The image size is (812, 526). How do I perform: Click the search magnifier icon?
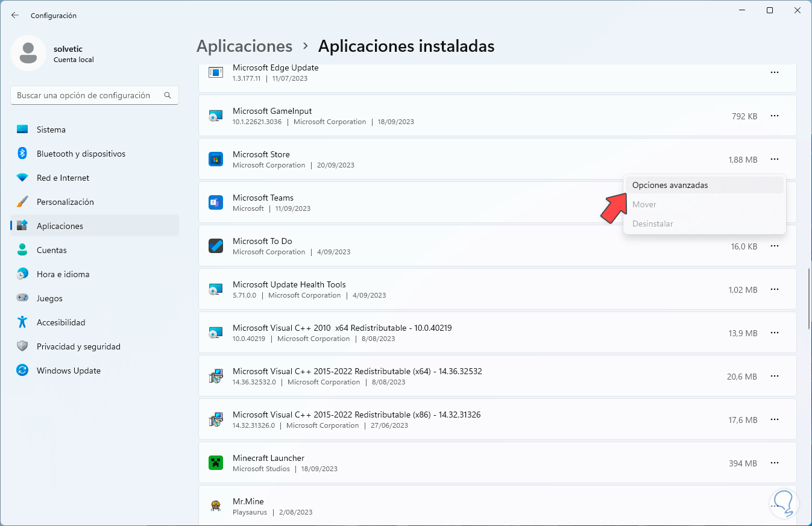pos(168,95)
